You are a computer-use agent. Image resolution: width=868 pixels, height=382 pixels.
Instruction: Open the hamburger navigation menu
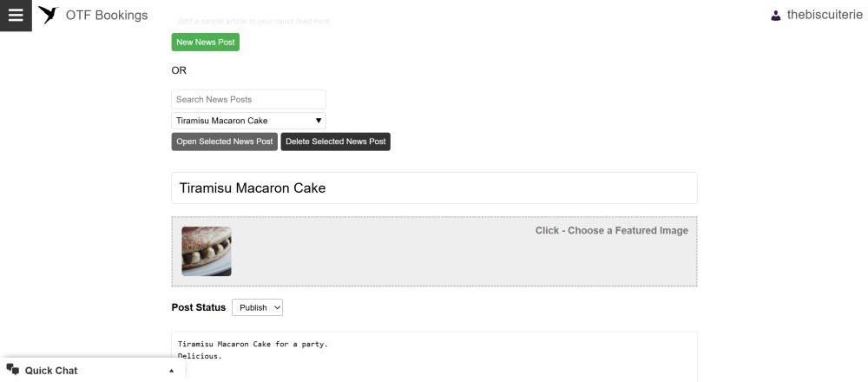coord(16,16)
